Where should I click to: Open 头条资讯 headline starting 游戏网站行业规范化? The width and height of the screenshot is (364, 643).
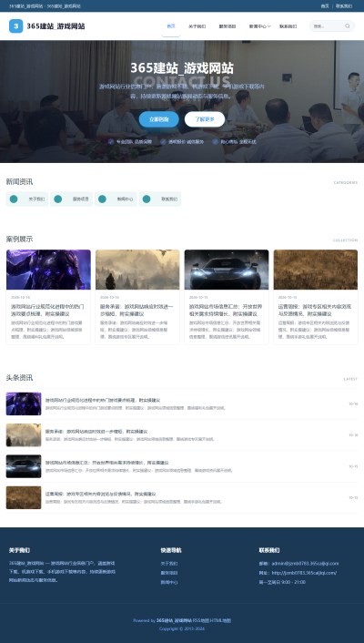[103, 400]
